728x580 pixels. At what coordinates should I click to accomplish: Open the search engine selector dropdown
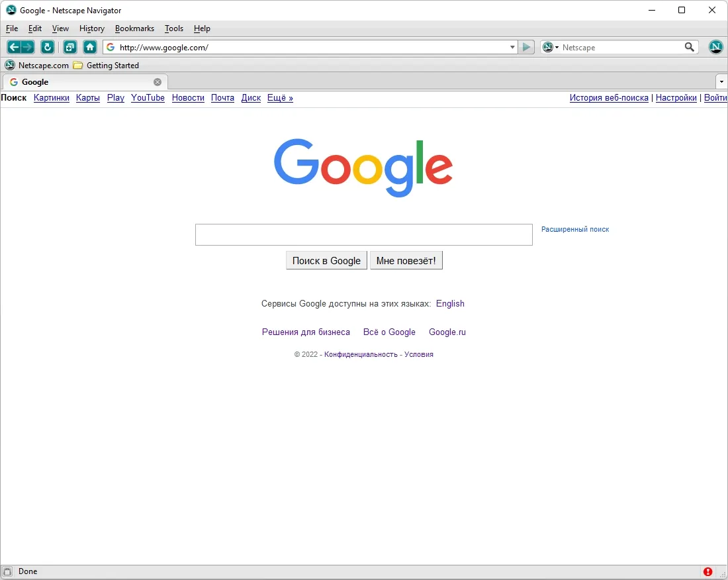click(551, 47)
